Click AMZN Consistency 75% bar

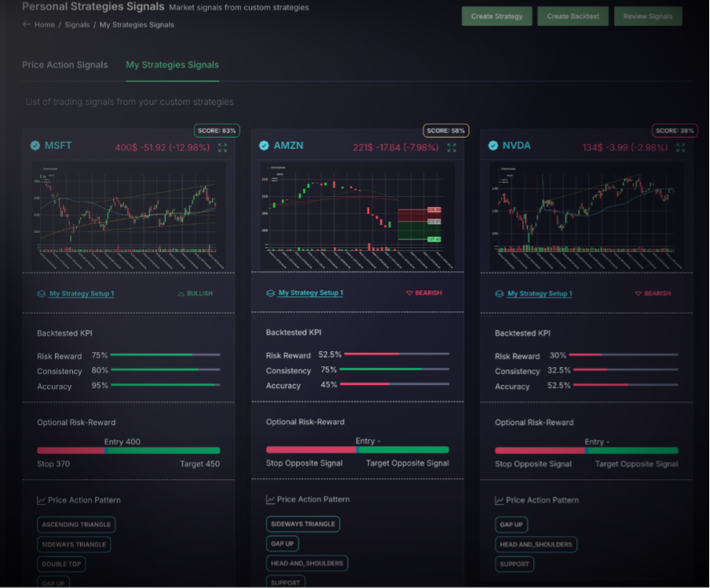tap(395, 370)
